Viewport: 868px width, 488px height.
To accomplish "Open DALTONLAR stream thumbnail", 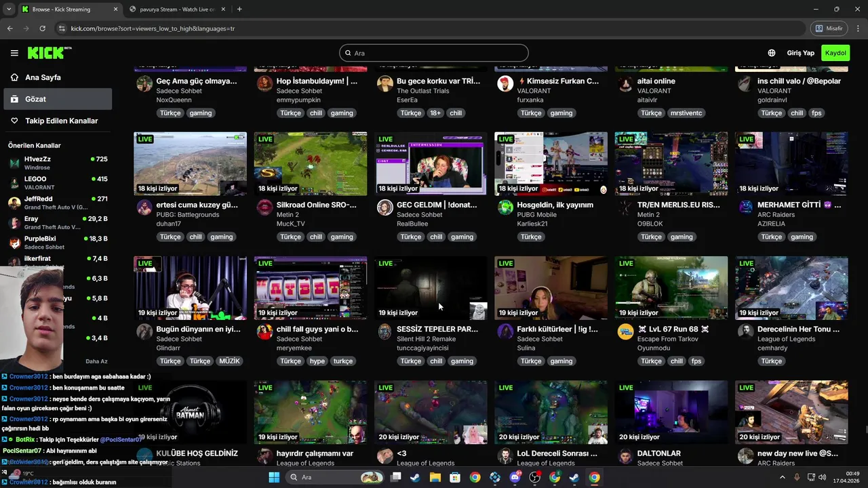I will point(671,412).
